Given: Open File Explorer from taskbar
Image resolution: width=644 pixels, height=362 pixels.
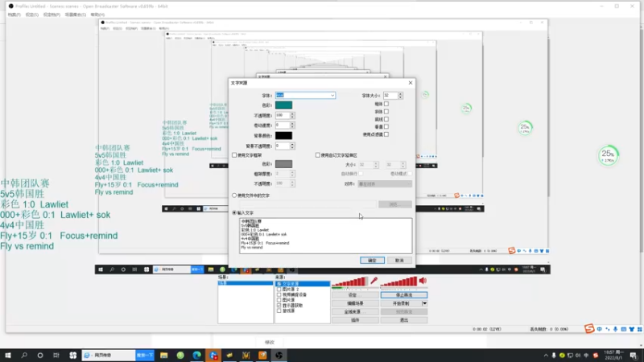Looking at the screenshot, I should click(x=164, y=356).
